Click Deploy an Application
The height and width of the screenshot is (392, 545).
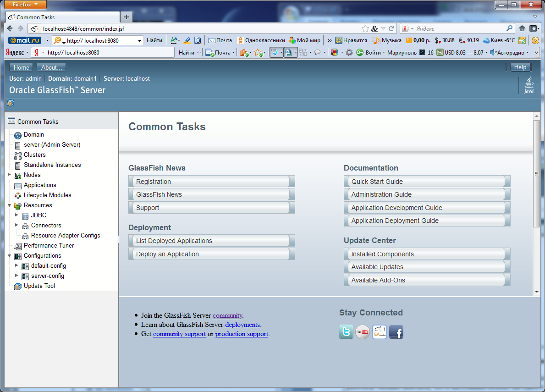click(x=212, y=254)
